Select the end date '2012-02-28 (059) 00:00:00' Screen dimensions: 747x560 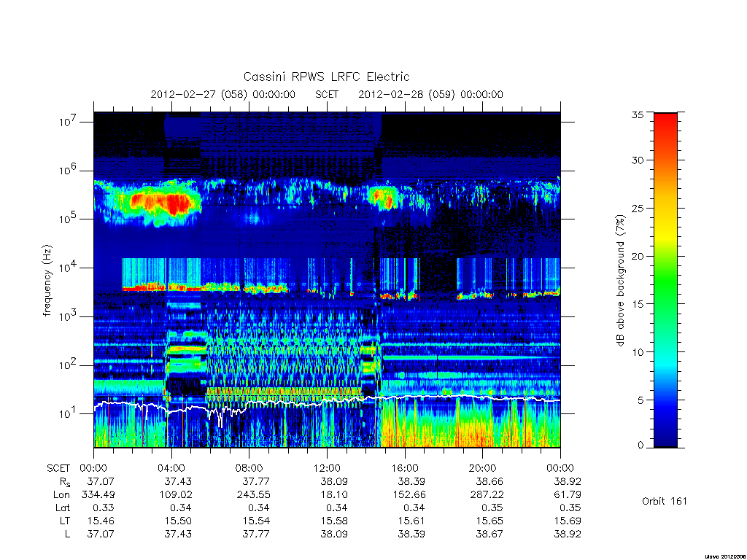[x=430, y=94]
